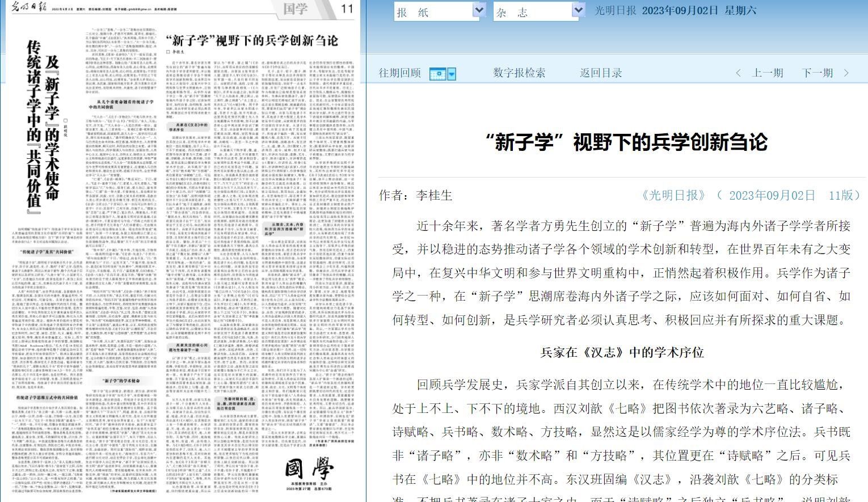Viewport: 868px width, 502px height.
Task: Click the "新子学"的学术使命 subheading on the page image
Action: coord(121,381)
